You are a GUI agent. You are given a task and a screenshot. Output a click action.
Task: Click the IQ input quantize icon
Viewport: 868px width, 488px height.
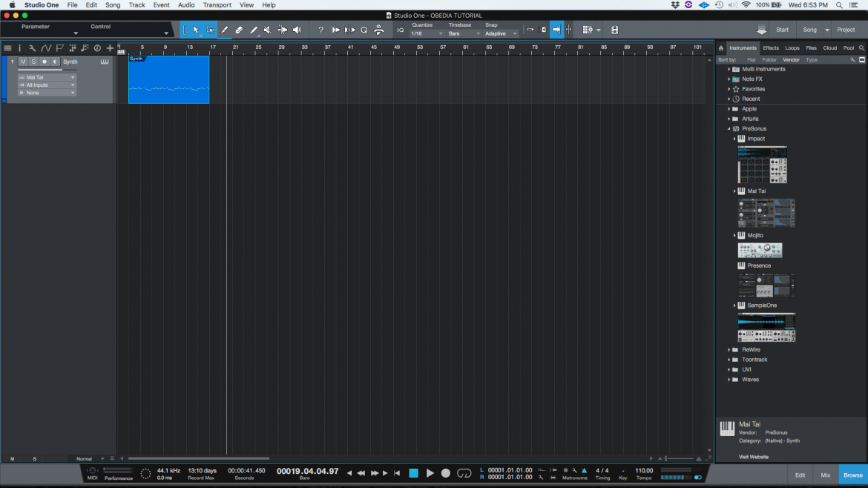tap(400, 30)
